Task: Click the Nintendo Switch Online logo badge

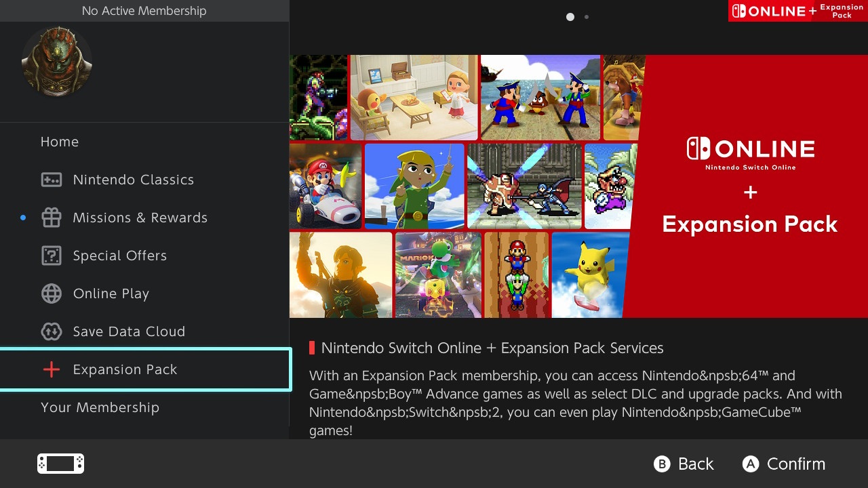Action: [x=798, y=11]
